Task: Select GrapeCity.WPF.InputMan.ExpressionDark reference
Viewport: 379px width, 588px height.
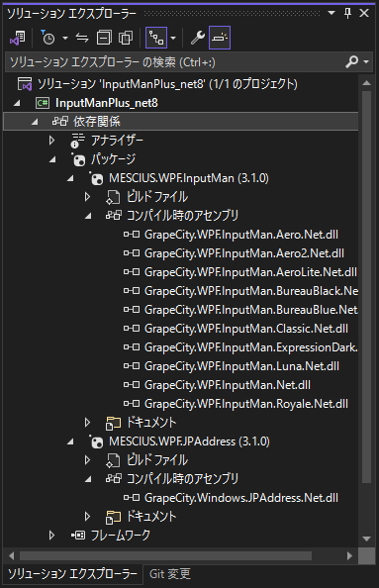Action: click(x=251, y=347)
